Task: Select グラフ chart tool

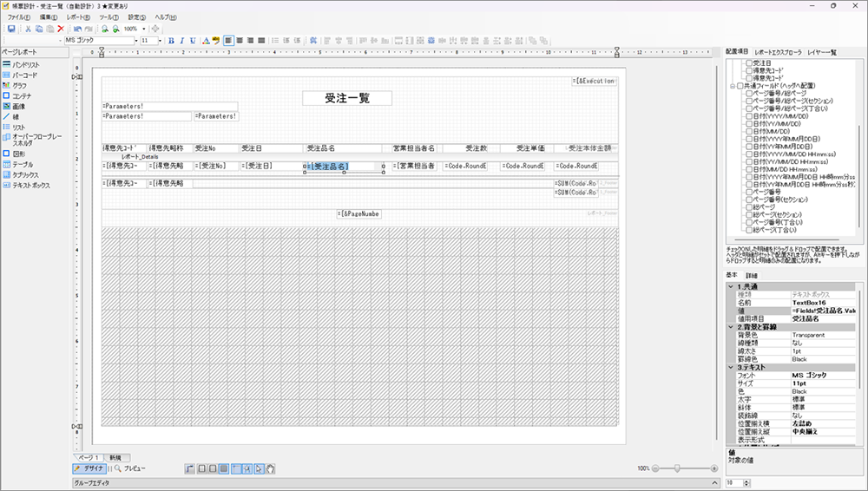Action: pos(15,85)
